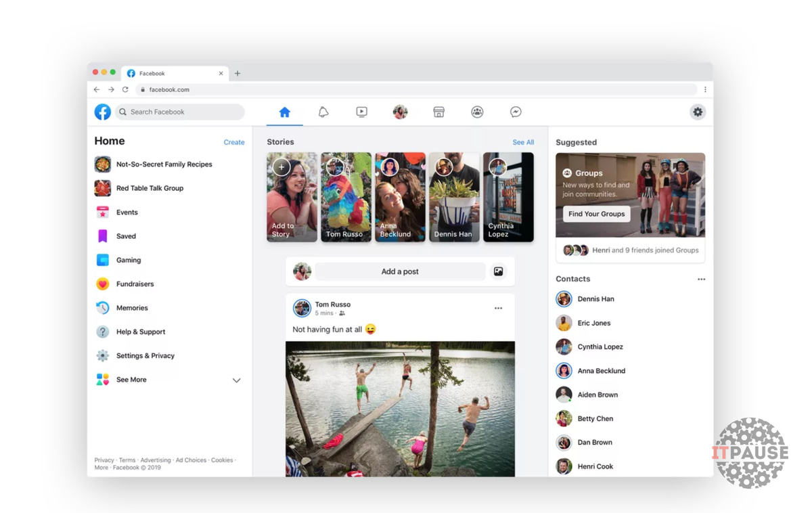Viewport: 812px width, 513px height.
Task: Open Cynthia Lopez's story
Action: [x=508, y=197]
